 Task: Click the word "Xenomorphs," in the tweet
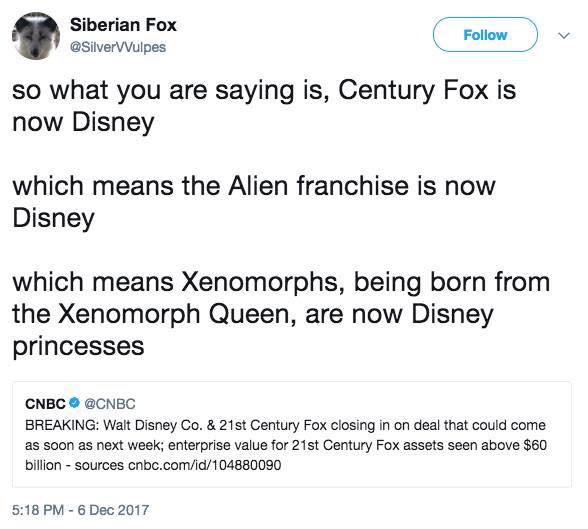264,282
